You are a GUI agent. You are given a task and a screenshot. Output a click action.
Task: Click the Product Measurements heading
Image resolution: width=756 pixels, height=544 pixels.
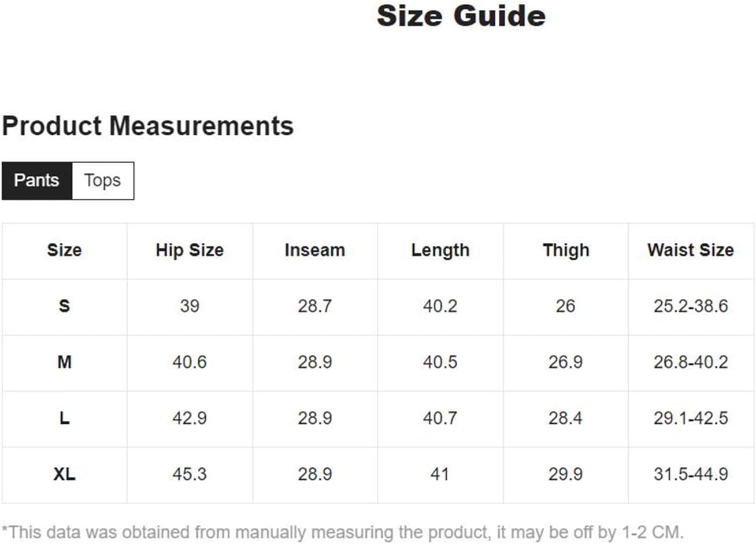pos(148,125)
